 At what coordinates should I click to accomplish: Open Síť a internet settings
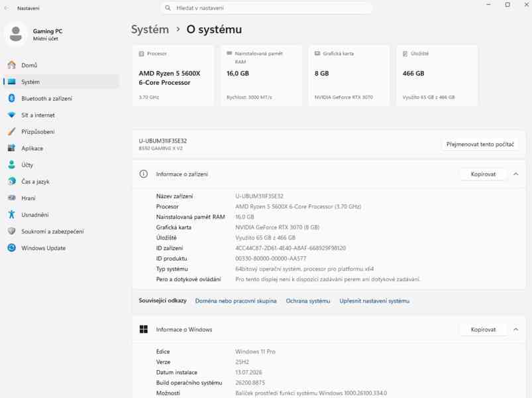click(61, 115)
